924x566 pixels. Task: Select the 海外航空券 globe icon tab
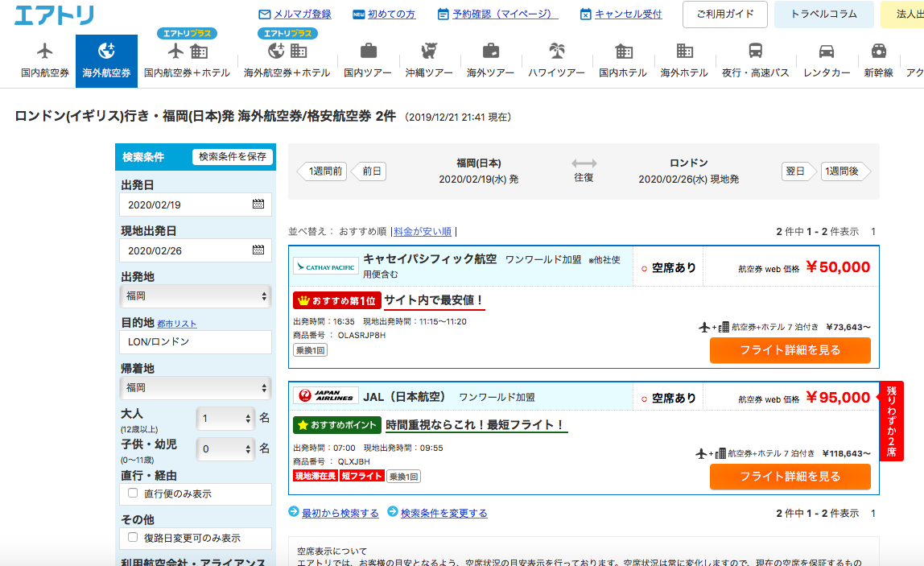click(106, 52)
